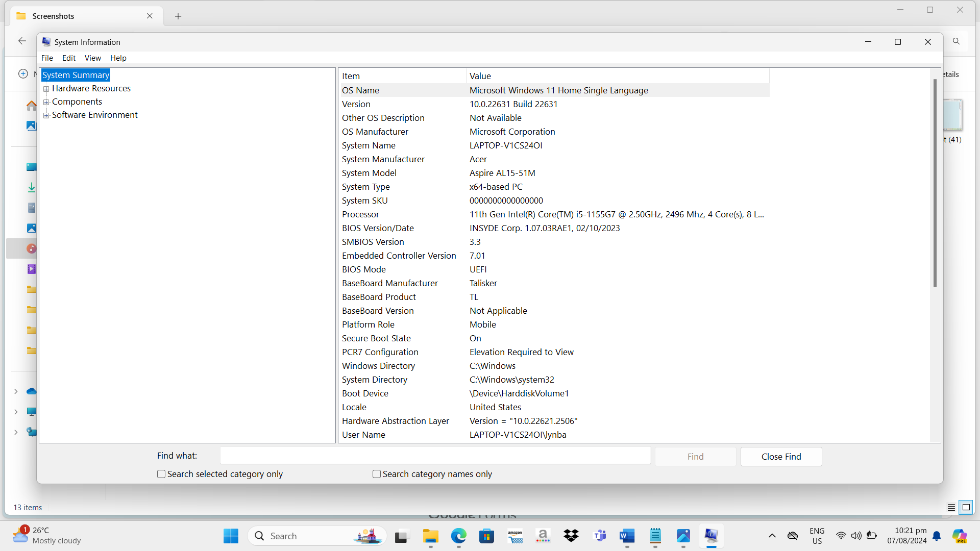
Task: Click the Microsoft Teams taskbar icon
Action: coord(599,536)
